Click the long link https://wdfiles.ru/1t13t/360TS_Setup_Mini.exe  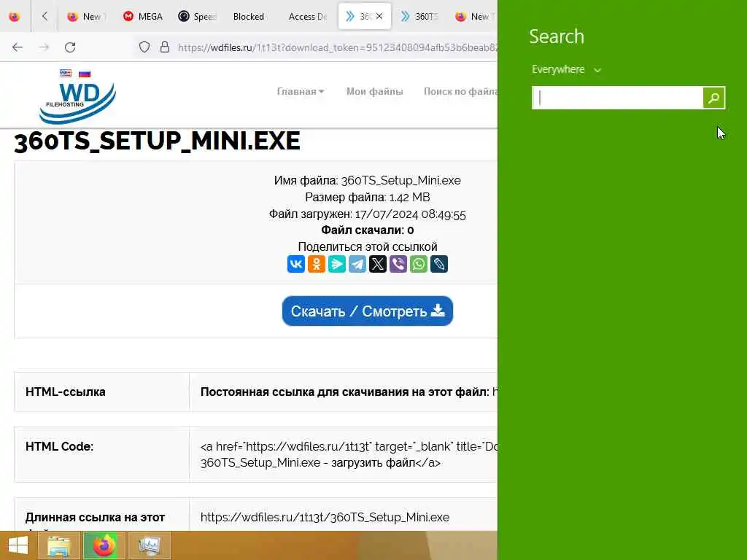[325, 517]
